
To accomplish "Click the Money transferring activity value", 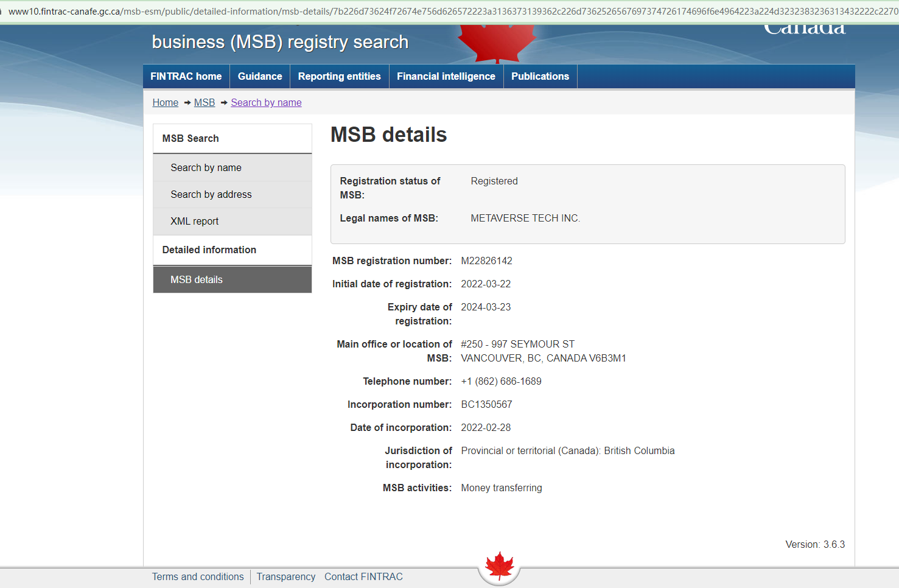I will point(502,488).
